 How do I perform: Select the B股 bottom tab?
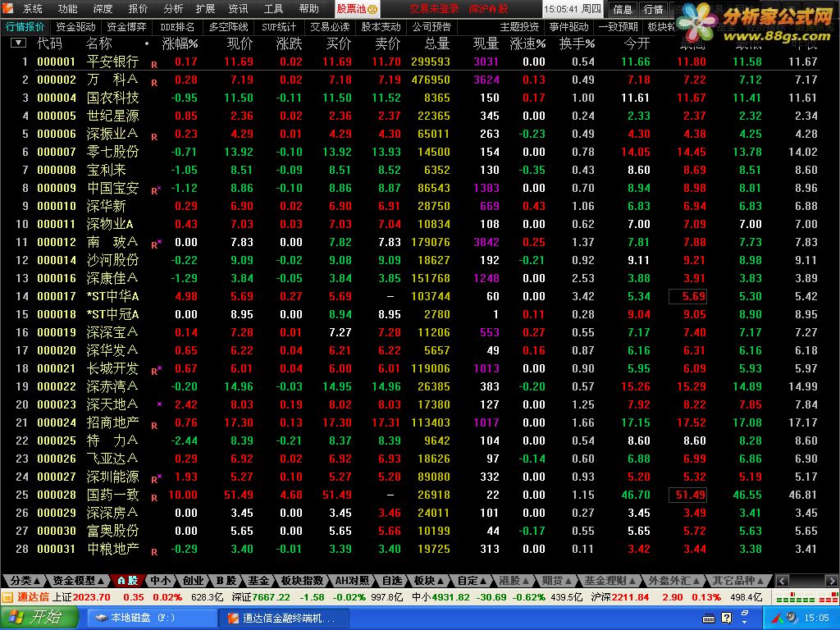point(226,581)
